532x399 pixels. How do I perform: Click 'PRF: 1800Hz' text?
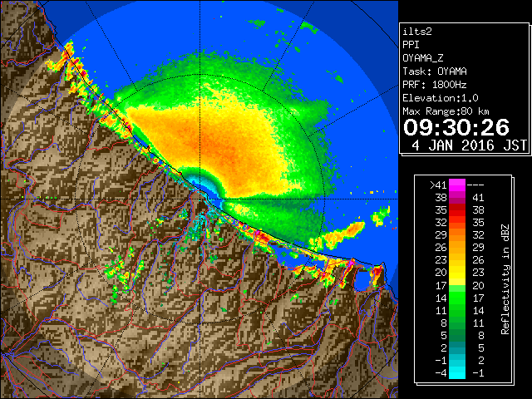(435, 85)
